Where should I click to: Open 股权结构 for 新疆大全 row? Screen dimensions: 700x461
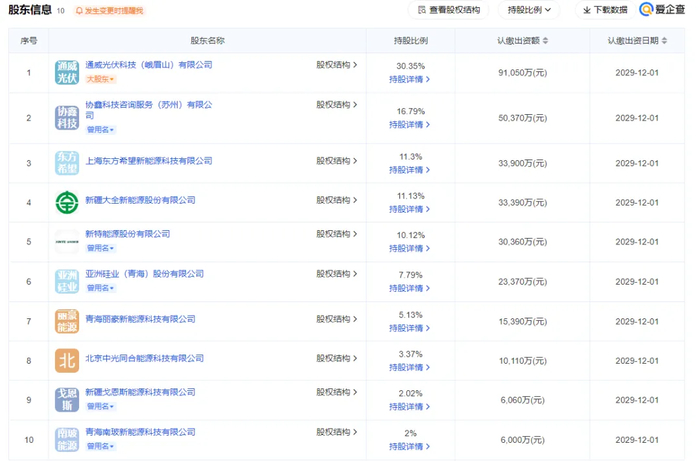(337, 200)
